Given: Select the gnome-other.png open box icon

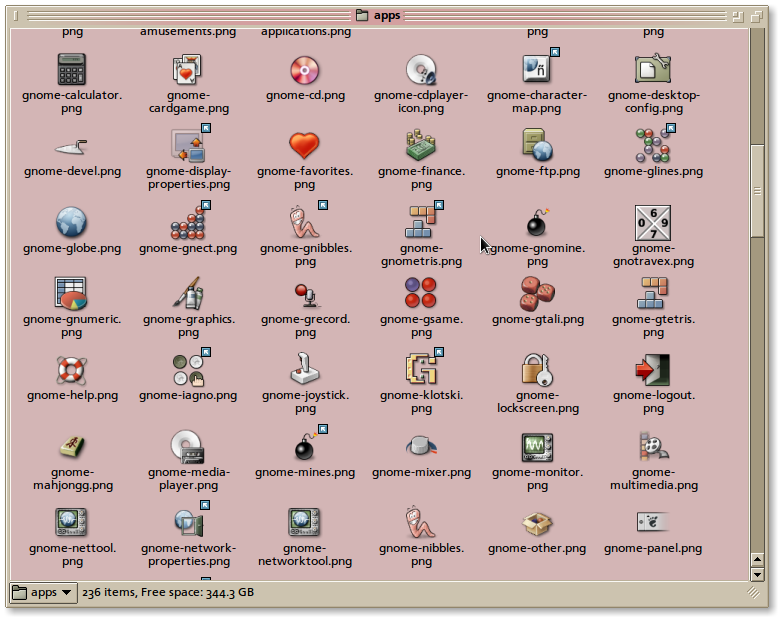Looking at the screenshot, I should [x=537, y=524].
